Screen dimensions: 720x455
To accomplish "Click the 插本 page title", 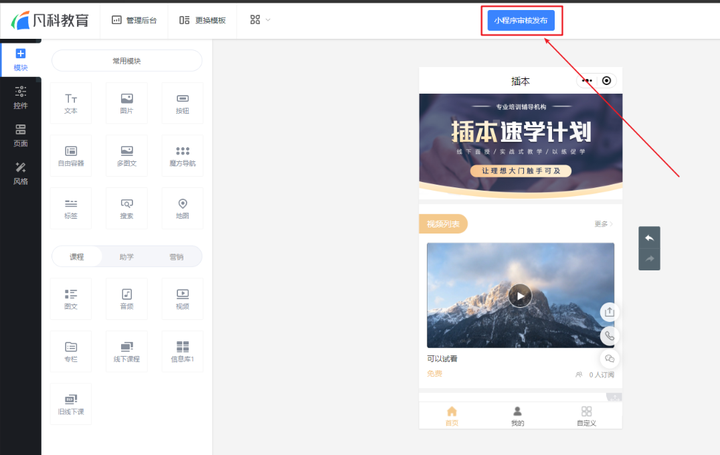I will [520, 81].
